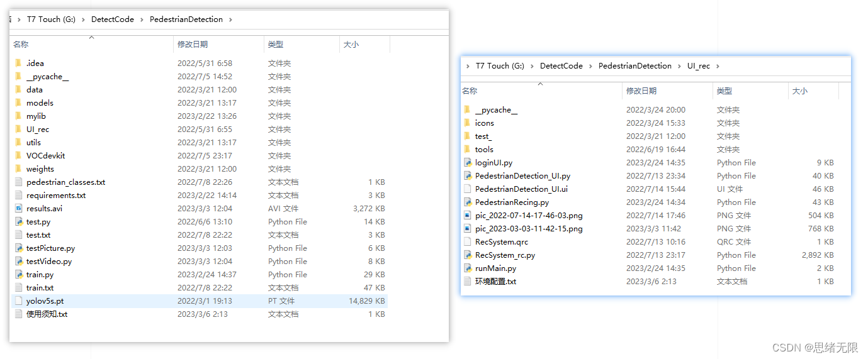Click the PedestrianDetection_UI.py Python icon
868x359 pixels.
click(x=467, y=175)
